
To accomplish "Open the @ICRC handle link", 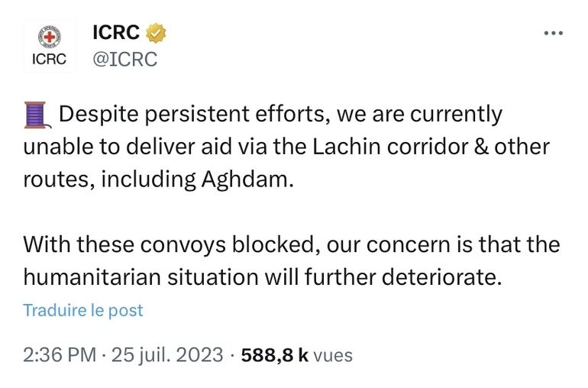I will [124, 59].
